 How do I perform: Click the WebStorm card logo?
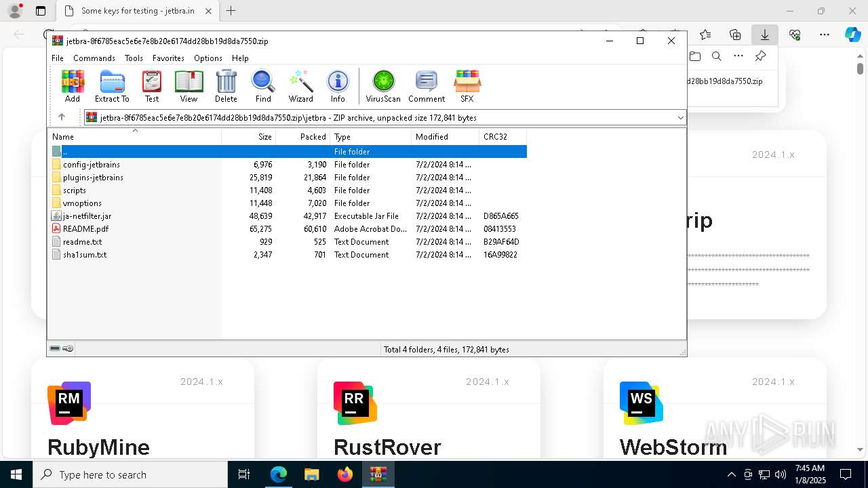[x=642, y=403]
